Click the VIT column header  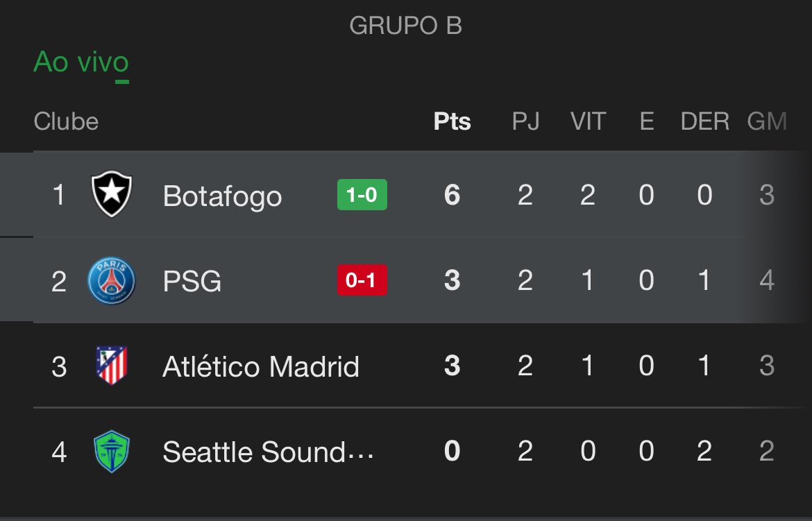(589, 121)
